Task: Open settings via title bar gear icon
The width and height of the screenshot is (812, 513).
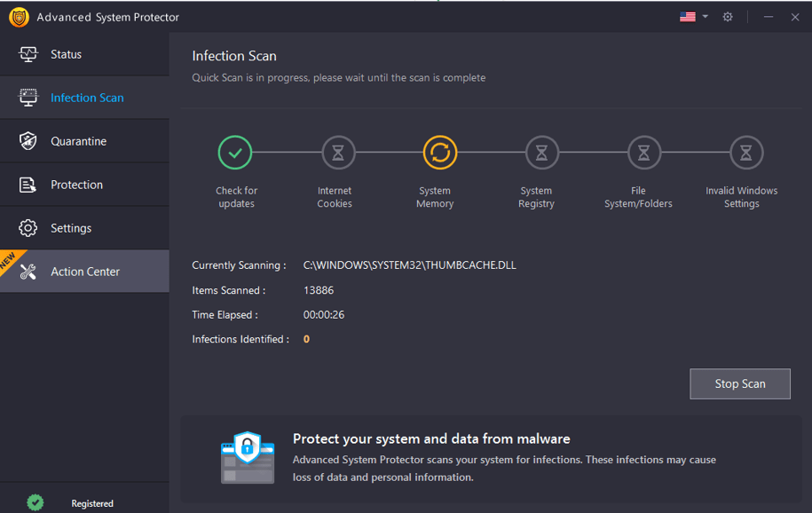Action: pos(728,17)
